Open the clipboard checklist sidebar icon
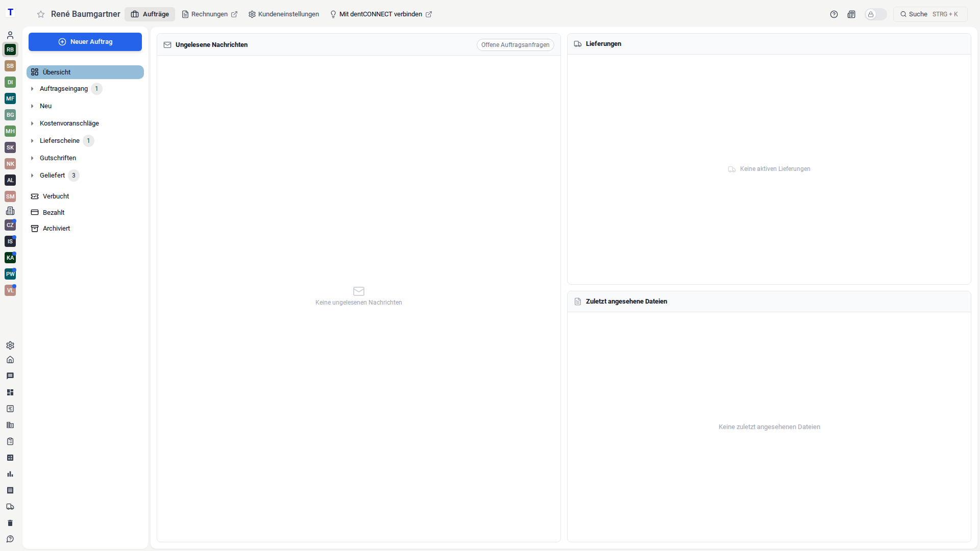This screenshot has width=980, height=551. click(10, 441)
